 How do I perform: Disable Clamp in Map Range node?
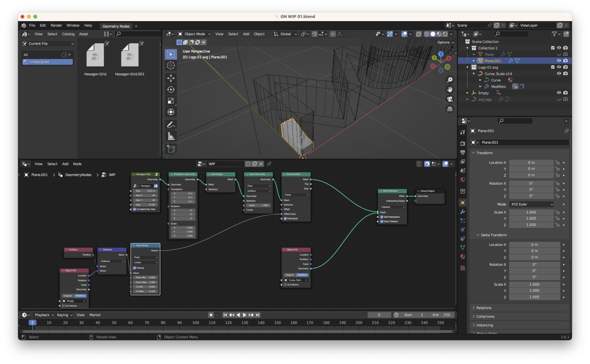[x=135, y=268]
